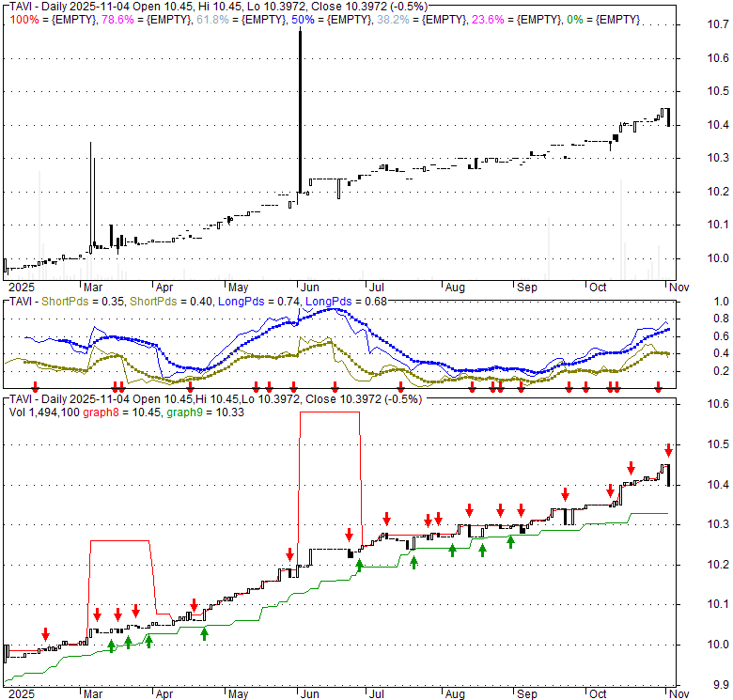Click the top chart's TAVI Daily title text
The image size is (733, 700).
[x=218, y=7]
